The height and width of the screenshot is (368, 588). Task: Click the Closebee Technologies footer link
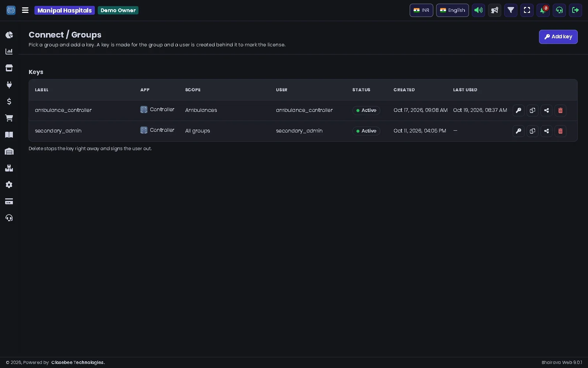[78, 362]
